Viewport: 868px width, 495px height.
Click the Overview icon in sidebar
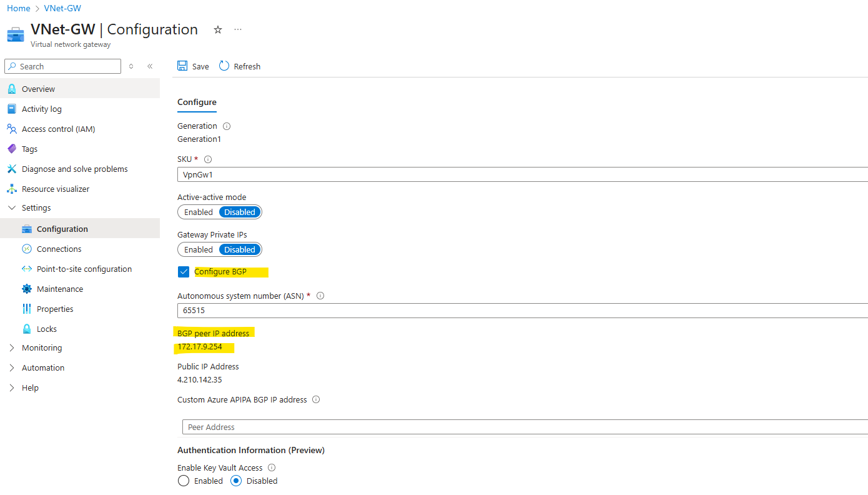12,89
